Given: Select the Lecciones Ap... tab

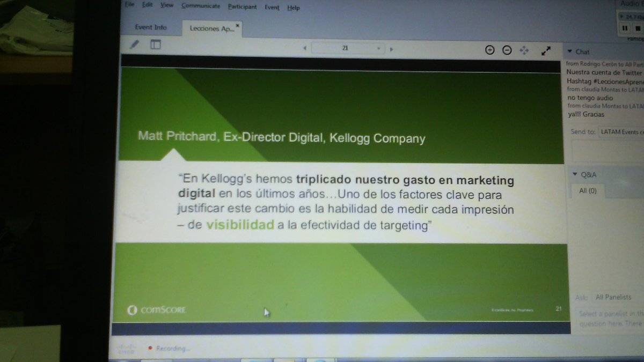Looking at the screenshot, I should (212, 29).
